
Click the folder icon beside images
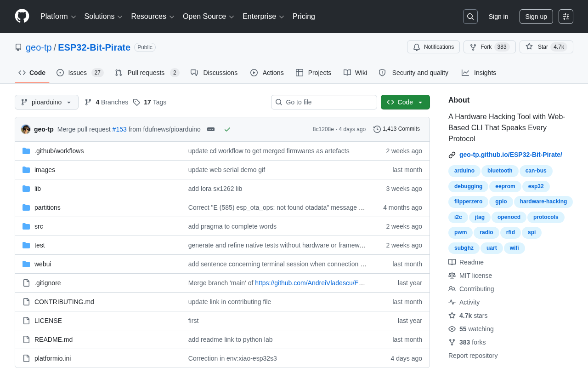click(x=26, y=170)
